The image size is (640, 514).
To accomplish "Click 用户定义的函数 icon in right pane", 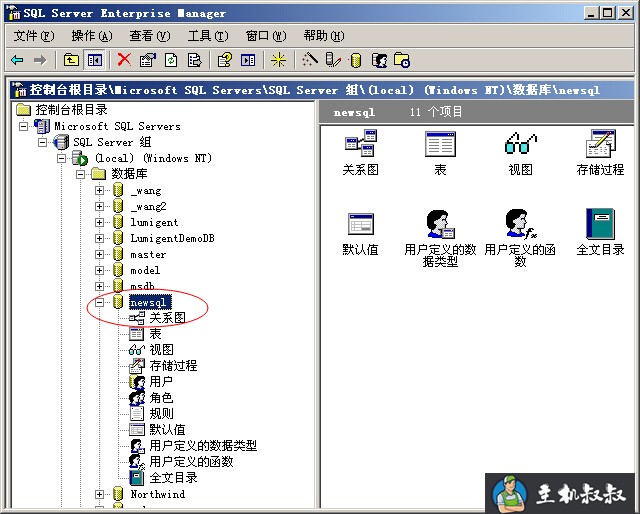I will point(520,224).
